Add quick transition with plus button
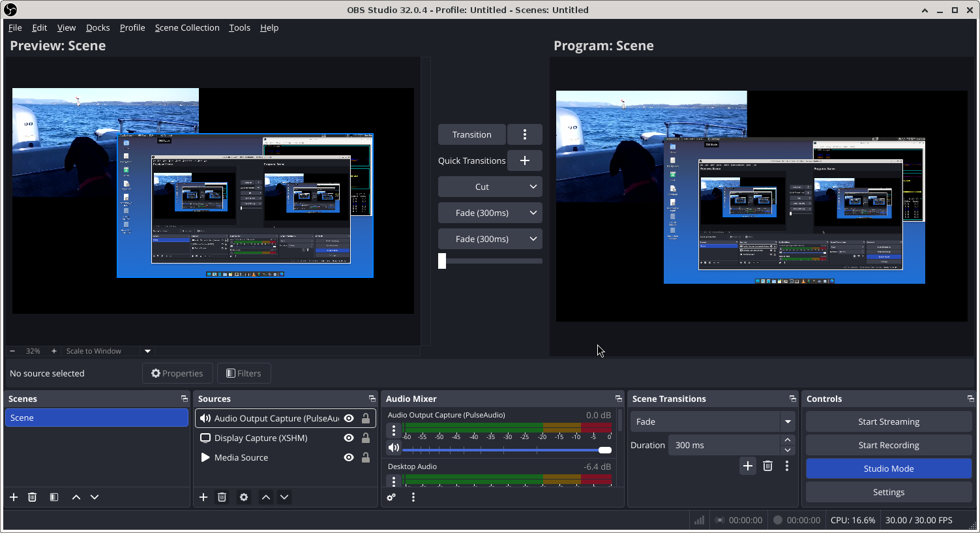 [x=524, y=160]
